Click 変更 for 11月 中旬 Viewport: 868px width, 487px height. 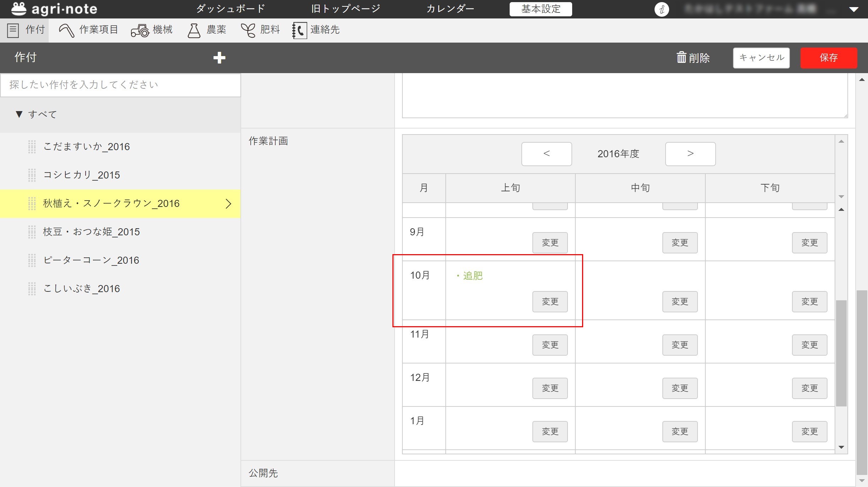[x=680, y=345]
